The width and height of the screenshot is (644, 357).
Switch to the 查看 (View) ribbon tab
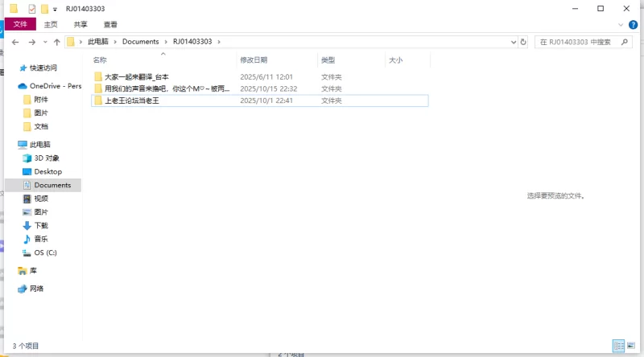[x=110, y=25]
